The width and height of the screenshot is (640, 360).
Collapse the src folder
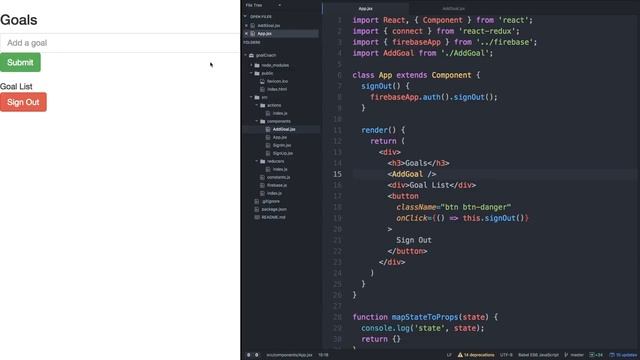251,97
